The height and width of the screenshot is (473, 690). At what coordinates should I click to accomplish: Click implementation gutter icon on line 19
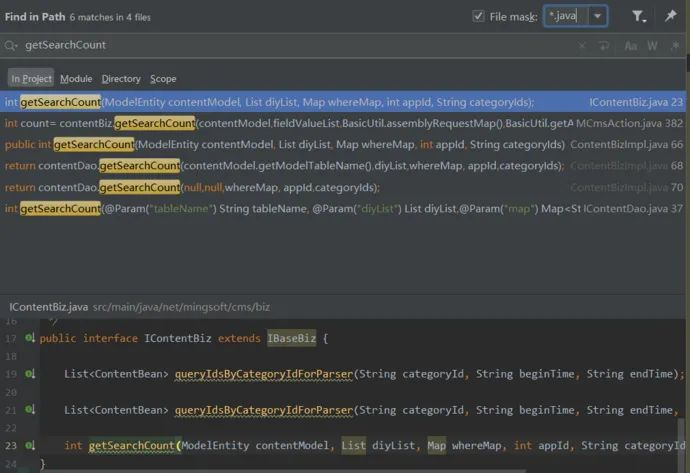click(29, 374)
